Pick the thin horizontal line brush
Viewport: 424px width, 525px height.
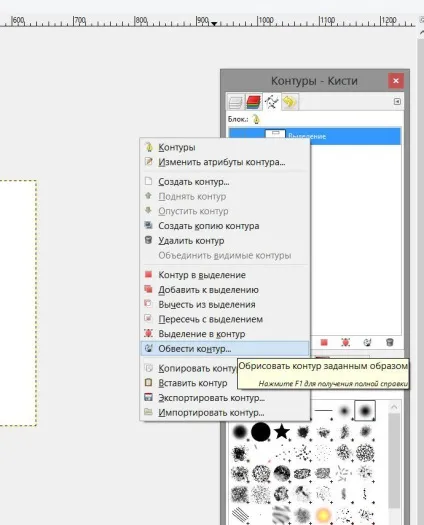click(x=324, y=410)
